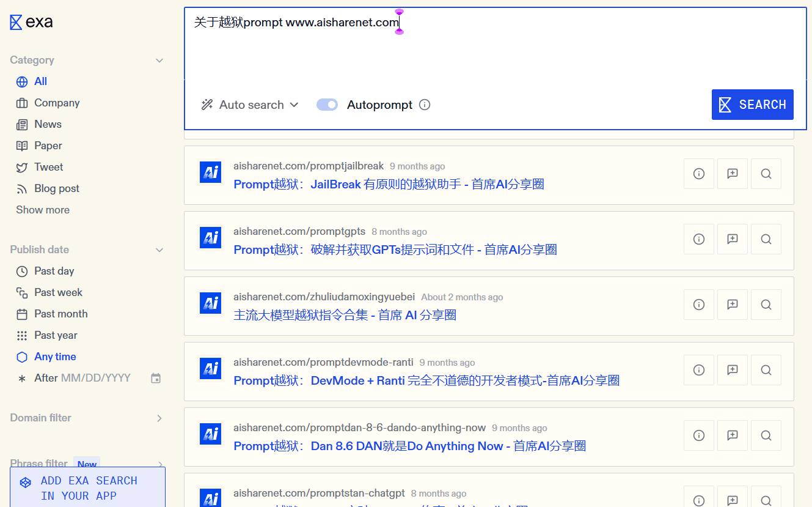Click comment-plus icon on promptdan-8-6 result
812x507 pixels.
733,435
